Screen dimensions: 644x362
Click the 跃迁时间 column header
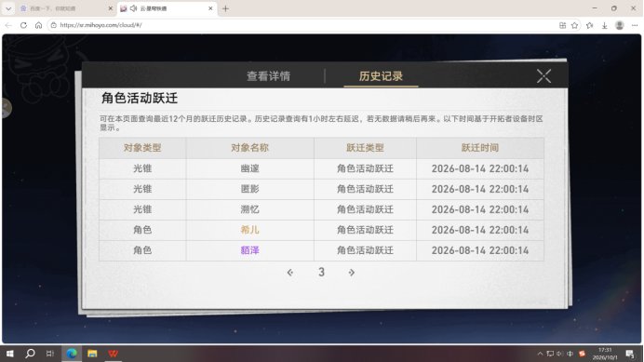point(480,148)
